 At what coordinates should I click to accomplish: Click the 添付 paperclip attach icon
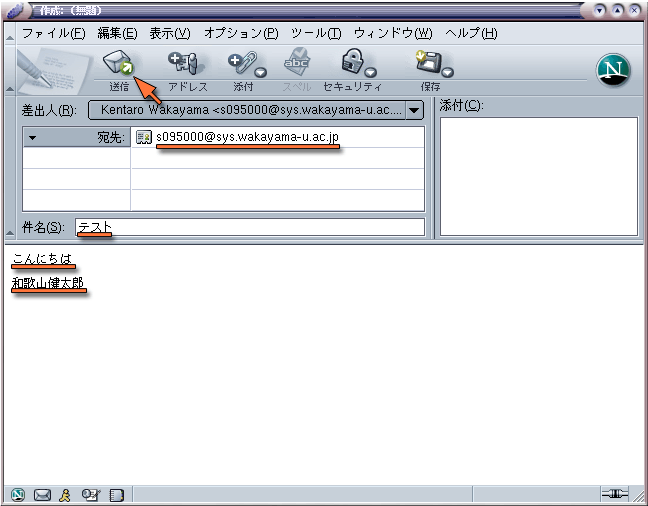click(241, 64)
